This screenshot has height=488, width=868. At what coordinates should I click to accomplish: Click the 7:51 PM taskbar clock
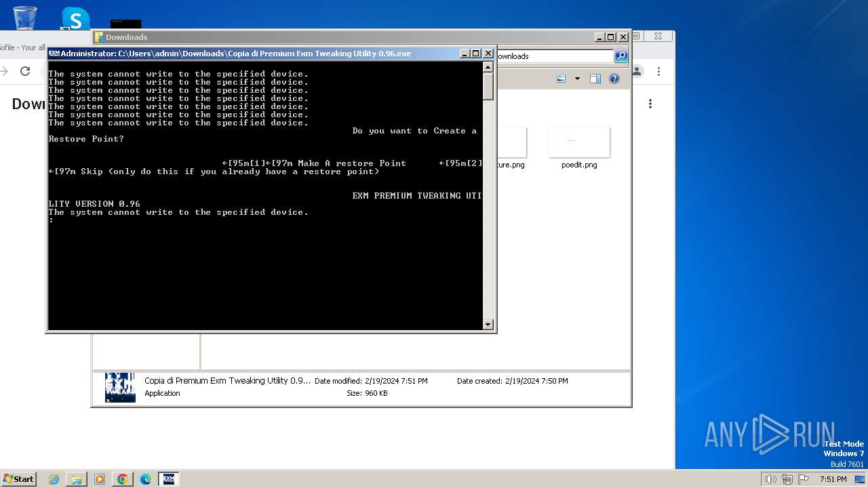click(x=833, y=479)
